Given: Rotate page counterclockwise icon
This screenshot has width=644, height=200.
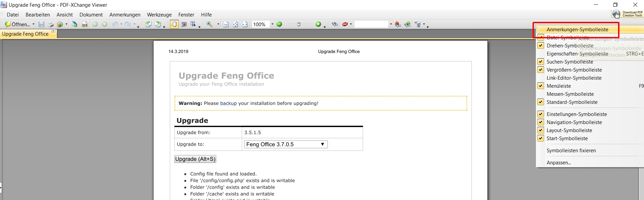Looking at the screenshot, I should click(148, 24).
